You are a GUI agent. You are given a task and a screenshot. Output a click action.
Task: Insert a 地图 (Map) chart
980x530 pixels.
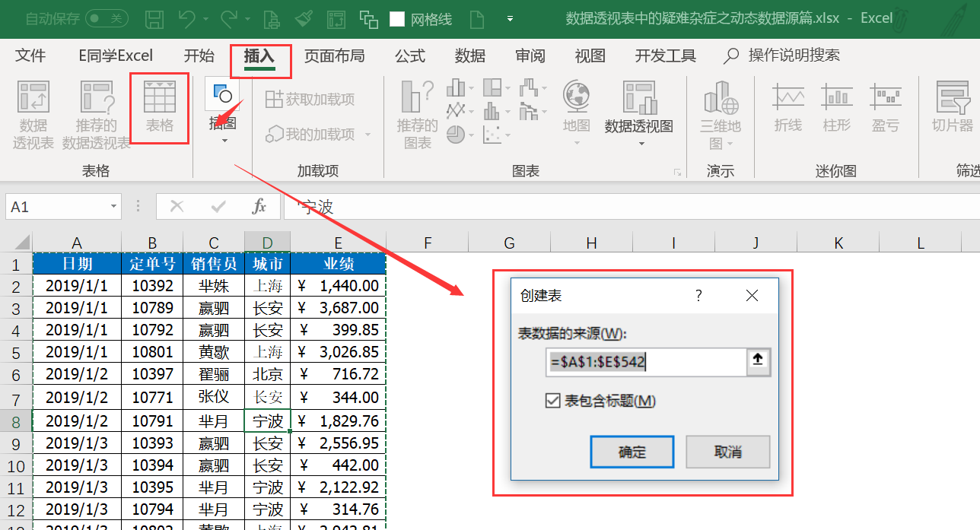[576, 110]
